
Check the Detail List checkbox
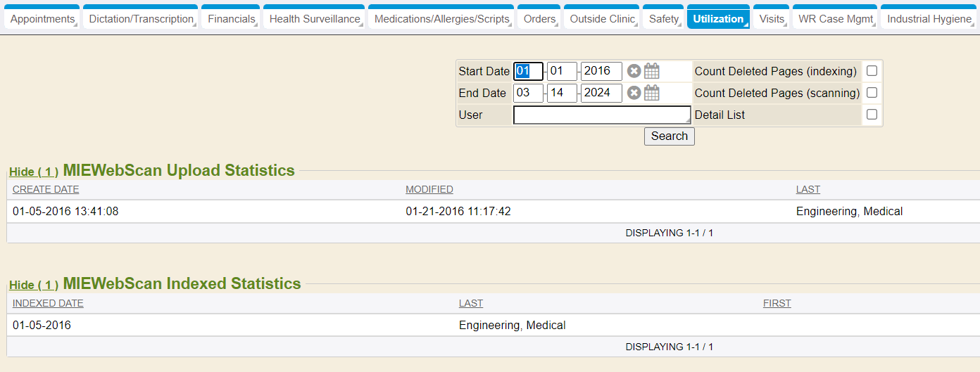tap(872, 115)
